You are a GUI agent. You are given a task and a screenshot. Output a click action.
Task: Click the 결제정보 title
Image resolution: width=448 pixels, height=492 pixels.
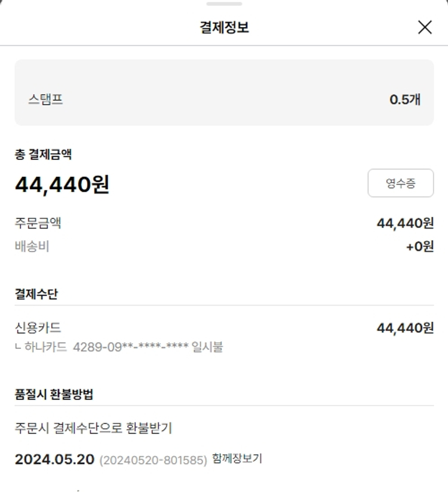click(x=224, y=27)
